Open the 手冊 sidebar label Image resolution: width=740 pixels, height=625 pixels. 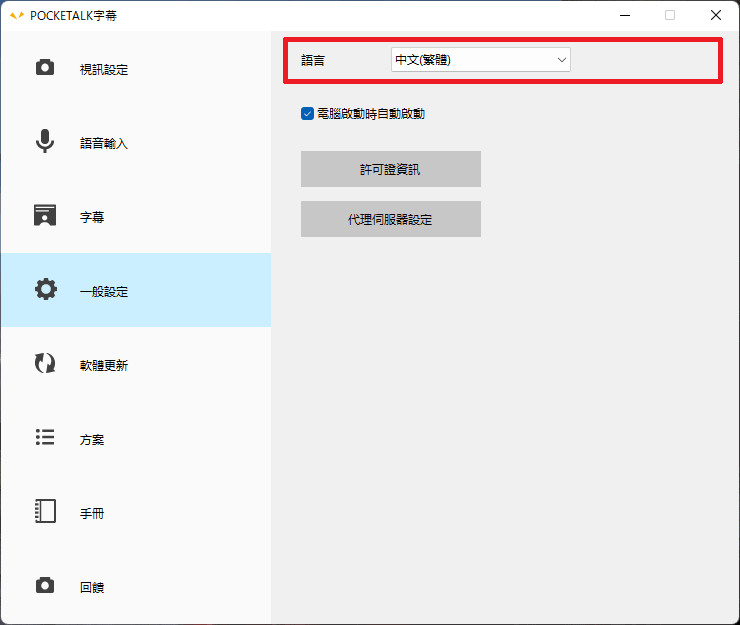92,514
